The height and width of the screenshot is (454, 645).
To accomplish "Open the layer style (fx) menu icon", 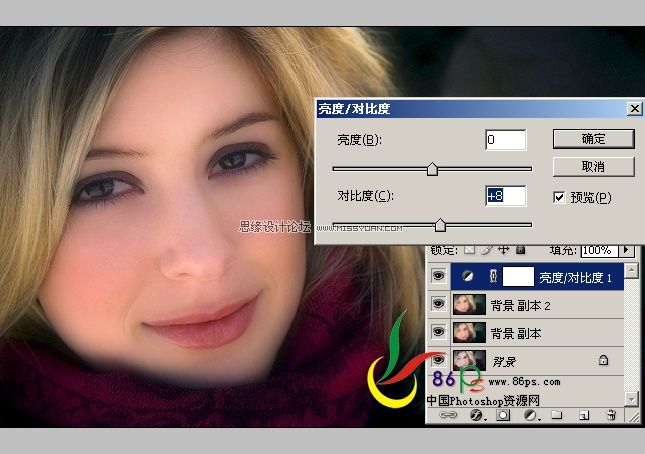I will point(476,415).
